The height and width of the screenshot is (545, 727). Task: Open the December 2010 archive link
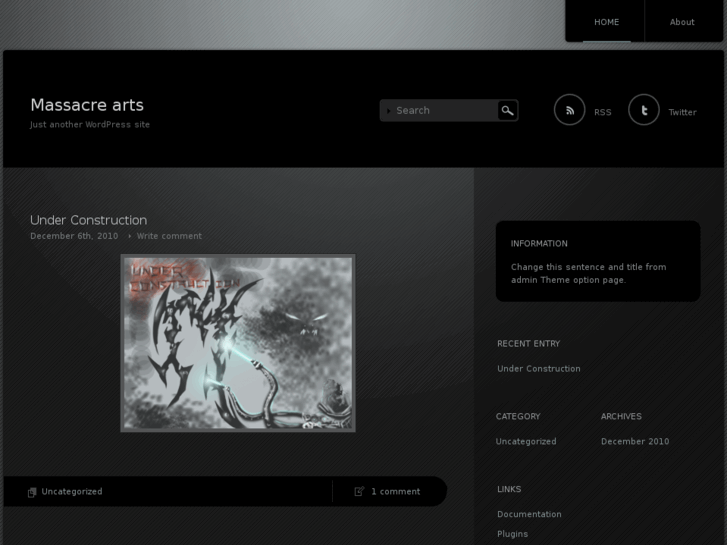pos(635,442)
